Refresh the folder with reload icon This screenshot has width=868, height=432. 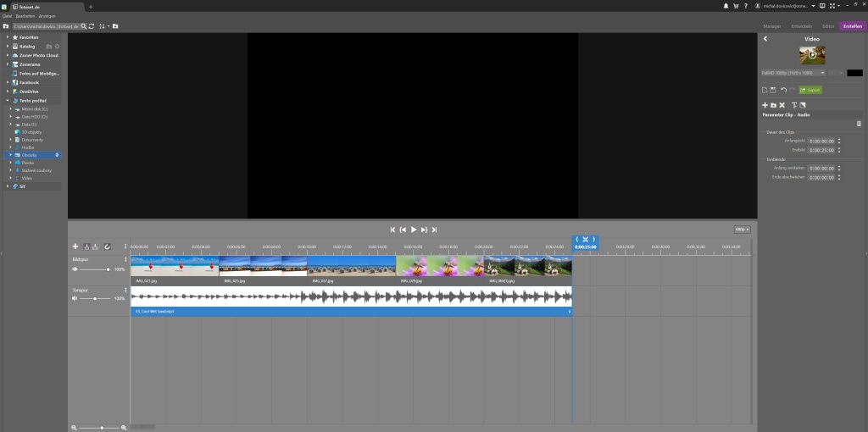click(92, 26)
